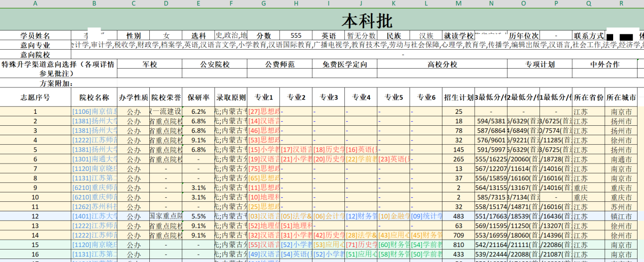This screenshot has height=262, width=644.
Task: Click major cell [27]思想政
Action: 264,112
